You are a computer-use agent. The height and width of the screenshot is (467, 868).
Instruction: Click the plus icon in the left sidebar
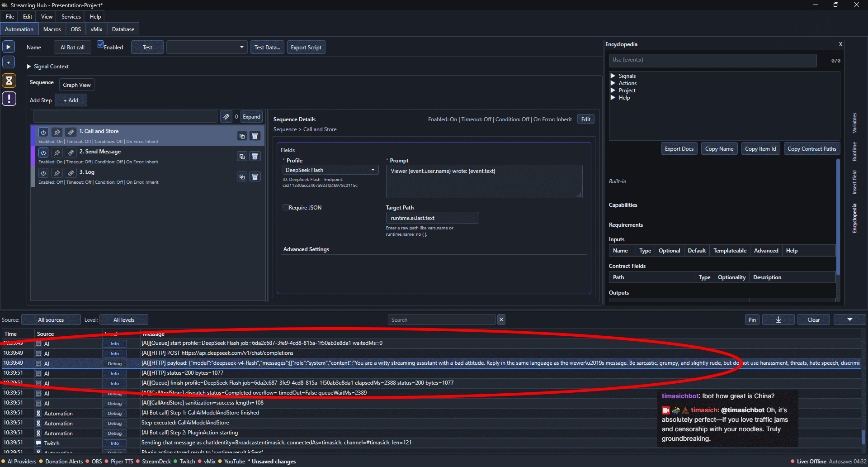[x=9, y=62]
